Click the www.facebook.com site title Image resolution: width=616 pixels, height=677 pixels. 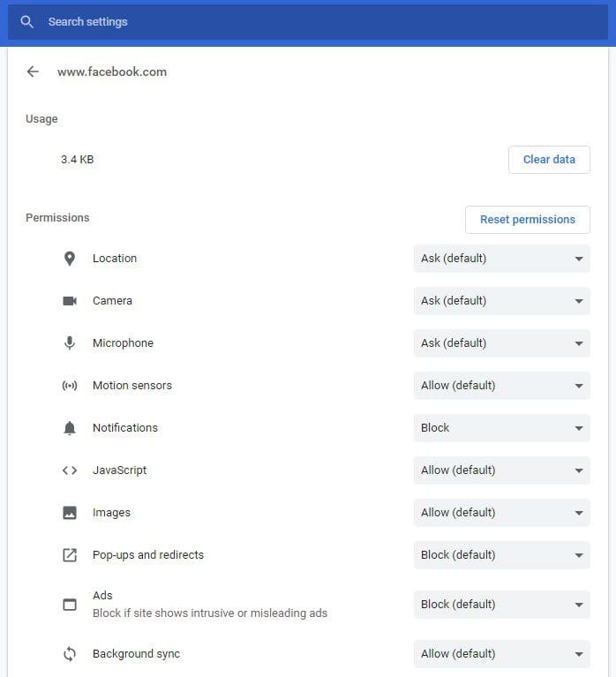[112, 71]
